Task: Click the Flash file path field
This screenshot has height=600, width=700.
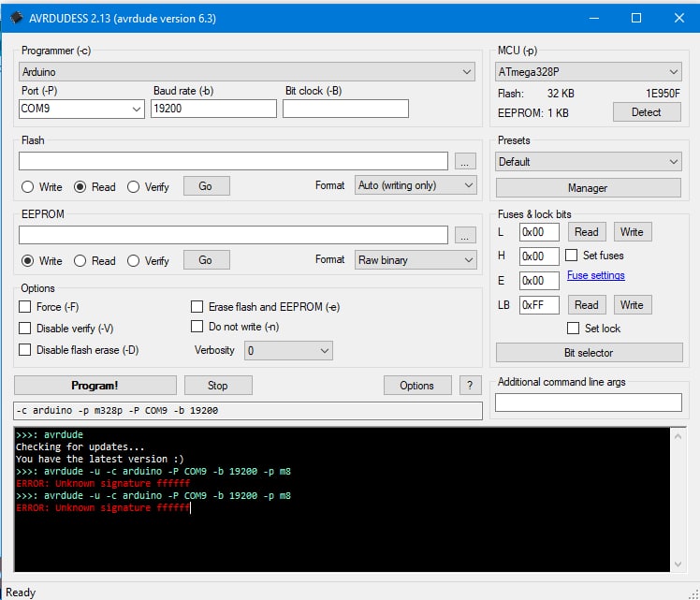Action: (x=233, y=161)
